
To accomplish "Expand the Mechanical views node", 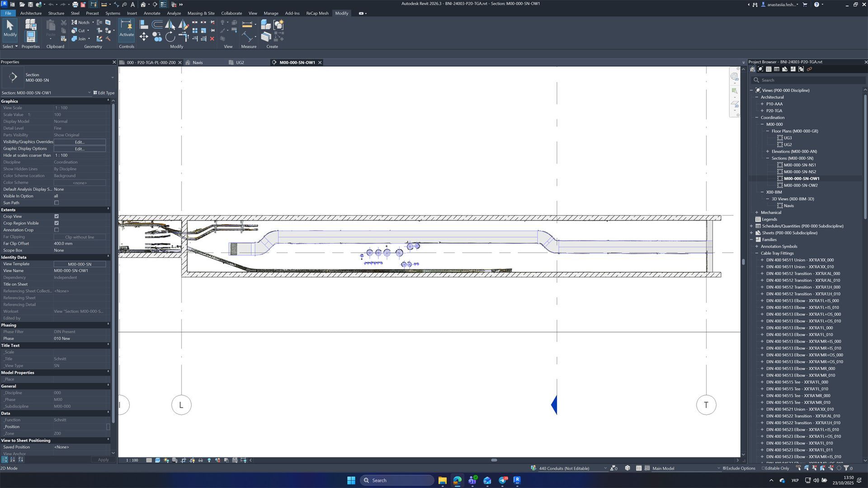I will point(757,212).
